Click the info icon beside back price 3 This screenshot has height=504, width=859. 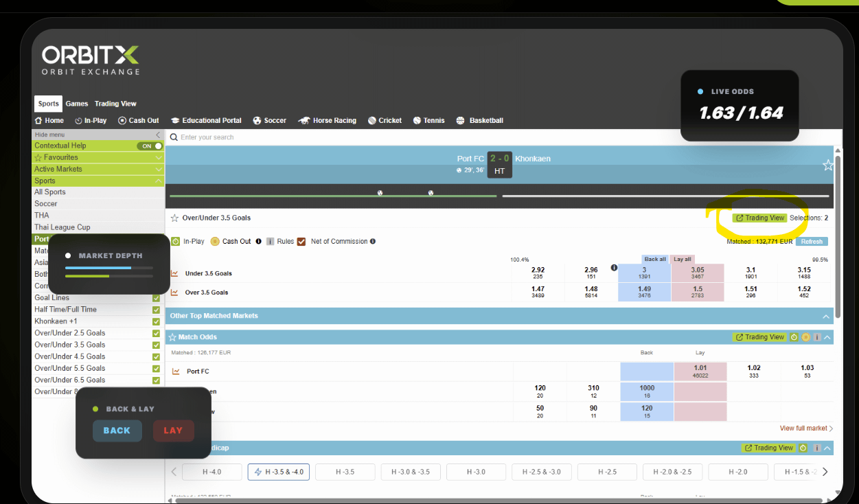click(x=614, y=268)
